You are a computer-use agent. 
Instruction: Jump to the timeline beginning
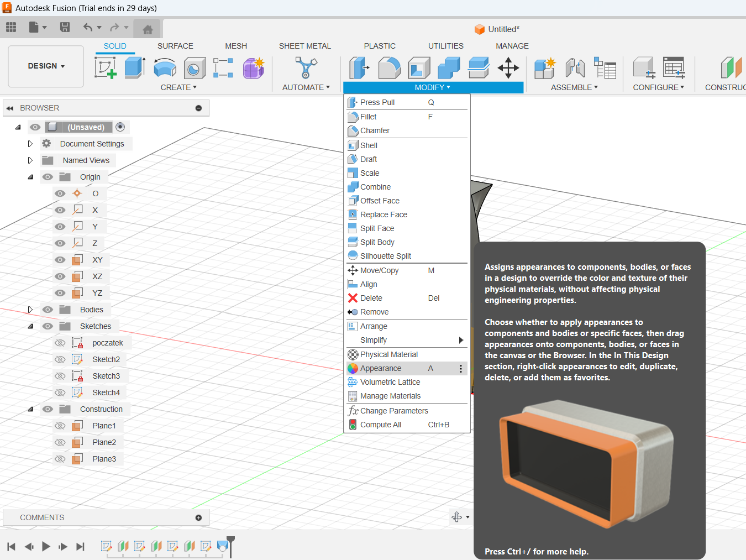tap(11, 547)
